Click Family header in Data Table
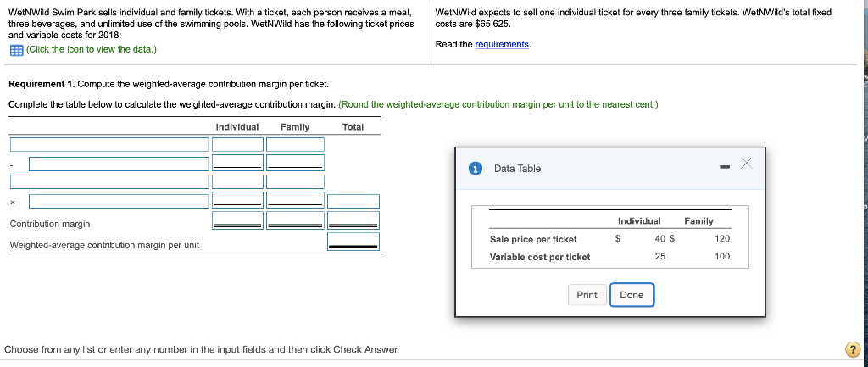Image resolution: width=868 pixels, height=367 pixels. click(x=698, y=221)
